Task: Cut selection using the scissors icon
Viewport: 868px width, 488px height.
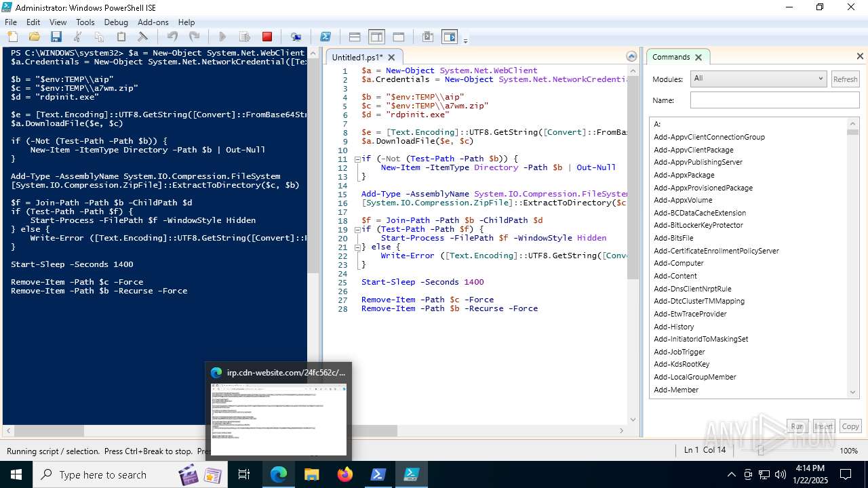Action: 77,37
